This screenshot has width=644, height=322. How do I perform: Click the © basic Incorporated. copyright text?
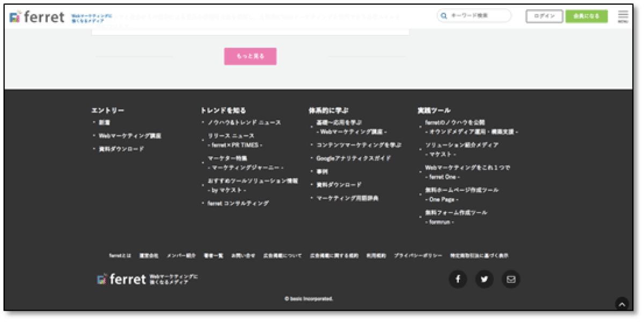click(x=309, y=299)
